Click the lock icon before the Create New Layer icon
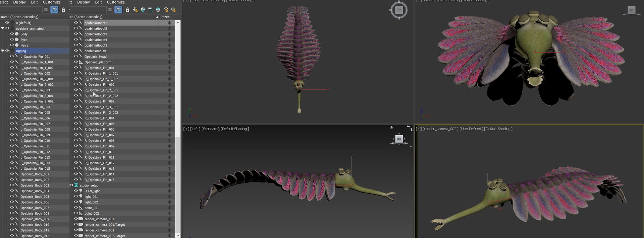The height and width of the screenshot is (238, 644). click(127, 10)
